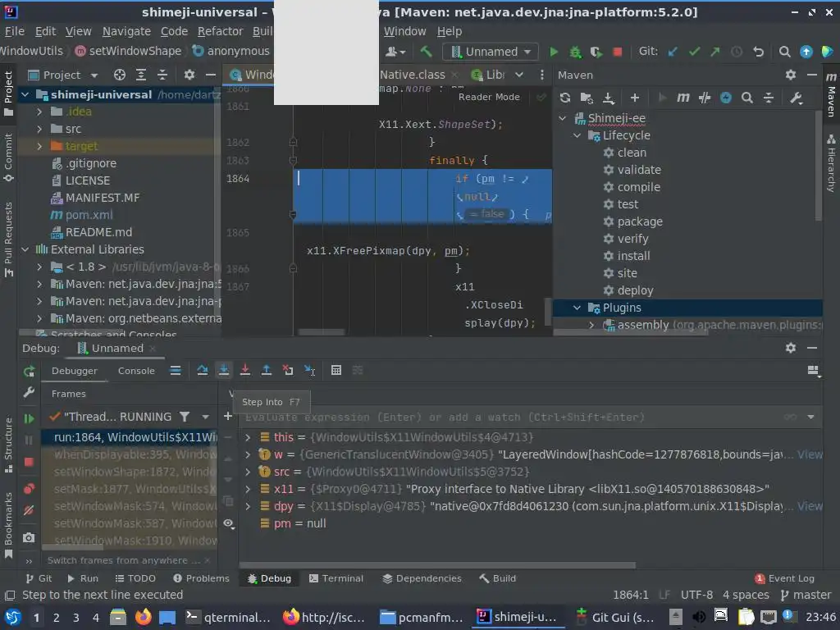Push commits with the Git push arrow
This screenshot has width=840, height=630.
[715, 52]
